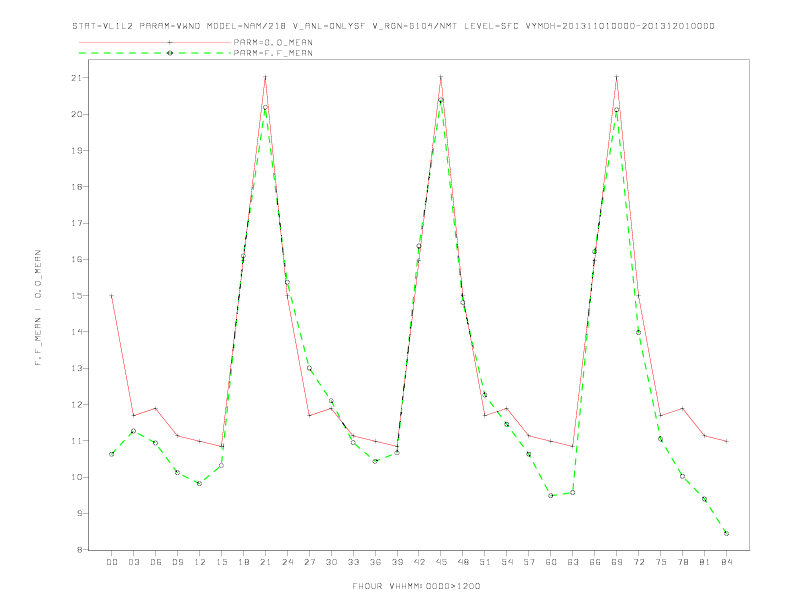792x612 pixels.
Task: Click the green dashed line sample in the legend
Action: click(155, 53)
